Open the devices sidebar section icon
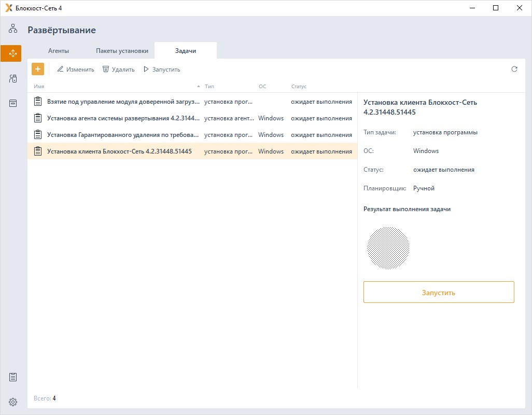 coord(13,78)
